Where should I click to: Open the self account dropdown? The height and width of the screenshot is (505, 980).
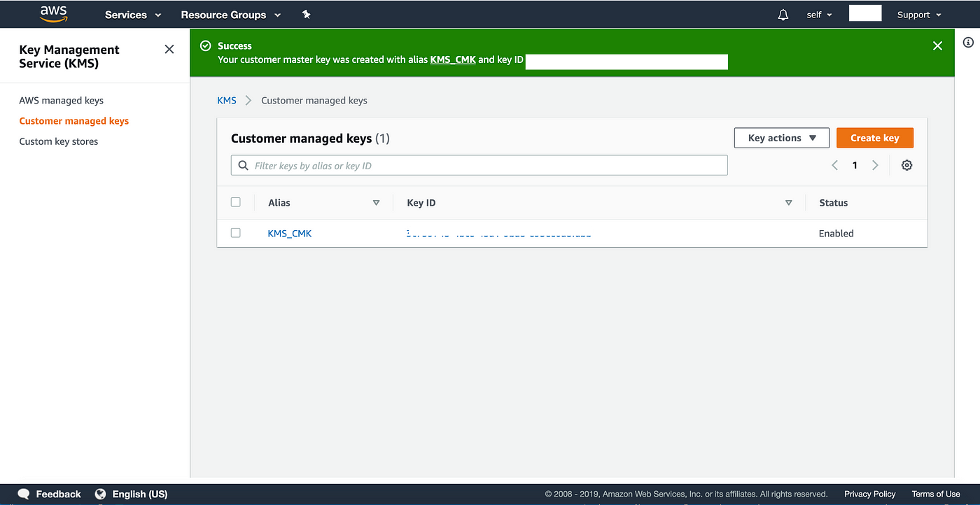click(819, 15)
